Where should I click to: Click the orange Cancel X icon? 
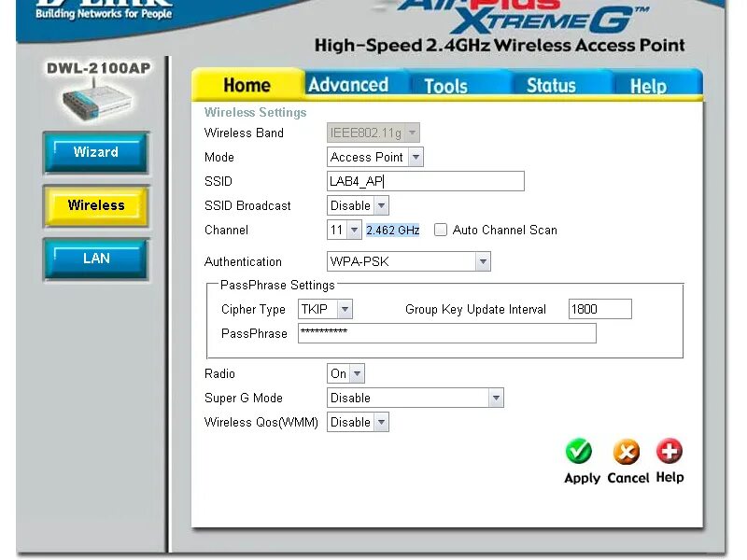click(x=626, y=452)
